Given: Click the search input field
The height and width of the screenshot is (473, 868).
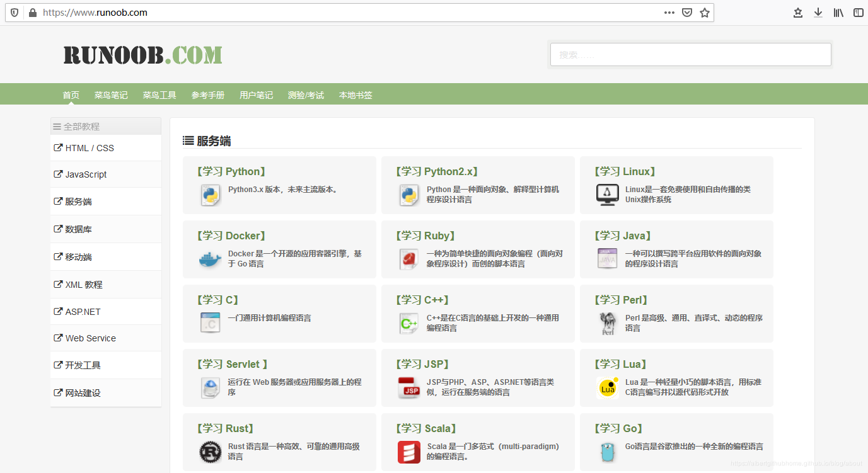Looking at the screenshot, I should 691,55.
